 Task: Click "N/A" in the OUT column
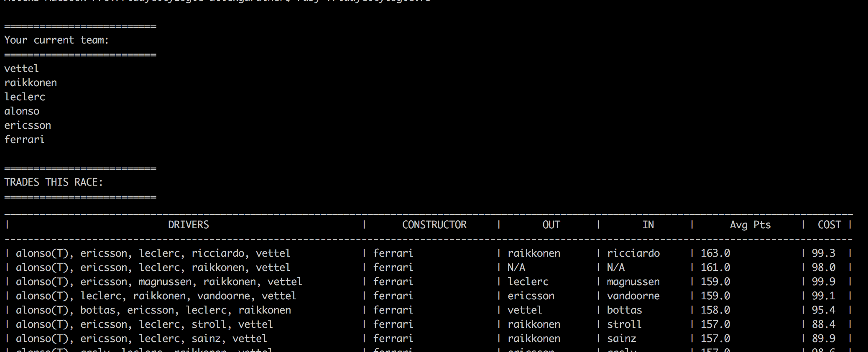tap(516, 268)
